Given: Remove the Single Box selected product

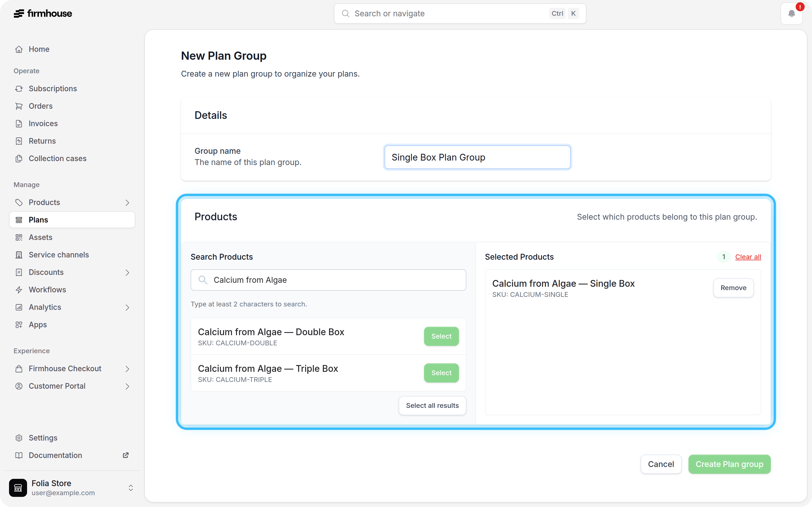Looking at the screenshot, I should 733,288.
